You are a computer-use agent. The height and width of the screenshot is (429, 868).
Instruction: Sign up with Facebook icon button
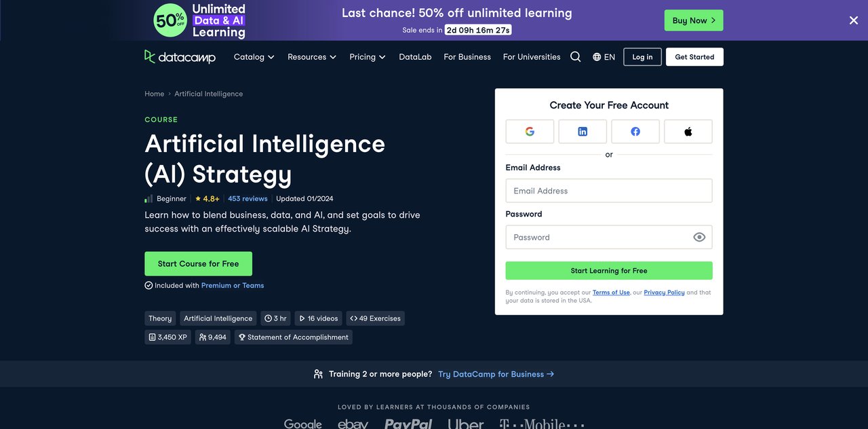pos(635,132)
